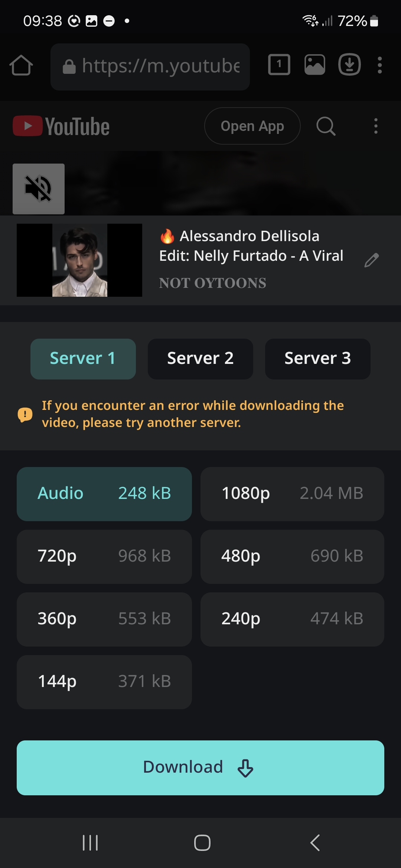Switch to Server 3 tab

(318, 359)
